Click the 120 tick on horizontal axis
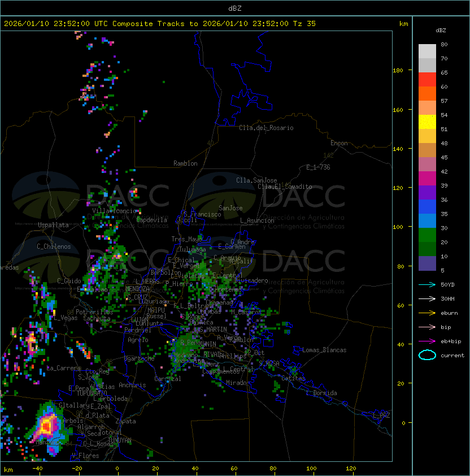This screenshot has width=470, height=476. [350, 469]
